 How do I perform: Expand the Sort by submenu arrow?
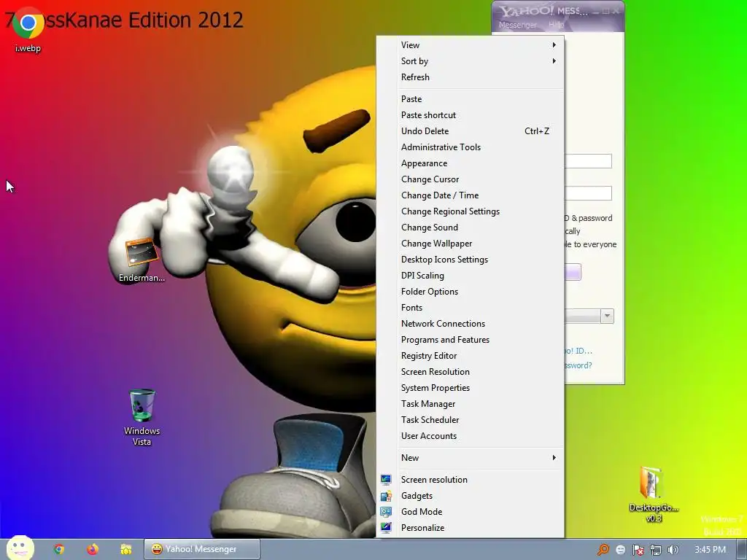[x=554, y=61]
